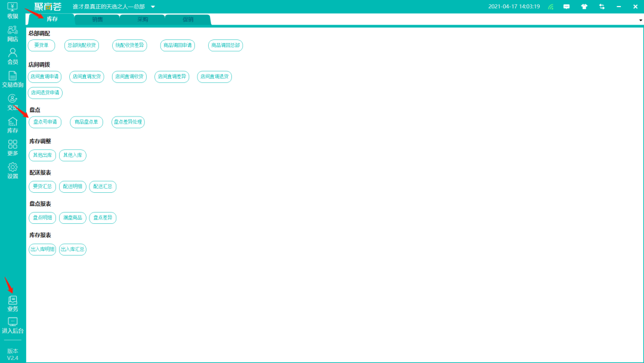Open the 收银 cashier icon in sidebar
This screenshot has width=644, height=363.
pyautogui.click(x=13, y=7)
